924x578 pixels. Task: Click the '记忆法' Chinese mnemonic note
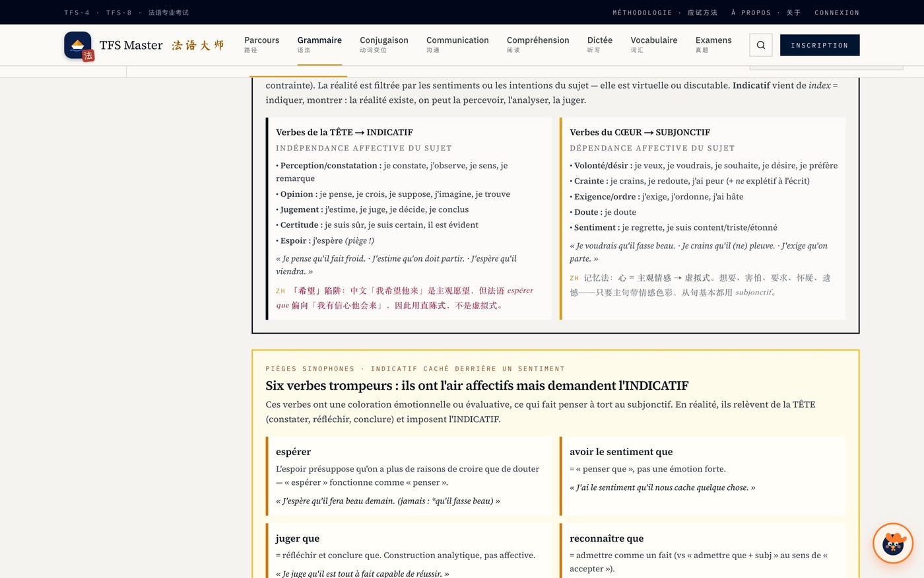(x=700, y=285)
